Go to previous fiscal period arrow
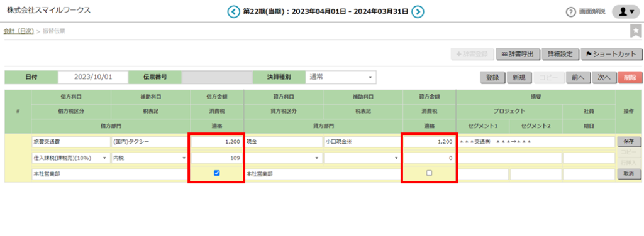The image size is (644, 236). tap(234, 12)
